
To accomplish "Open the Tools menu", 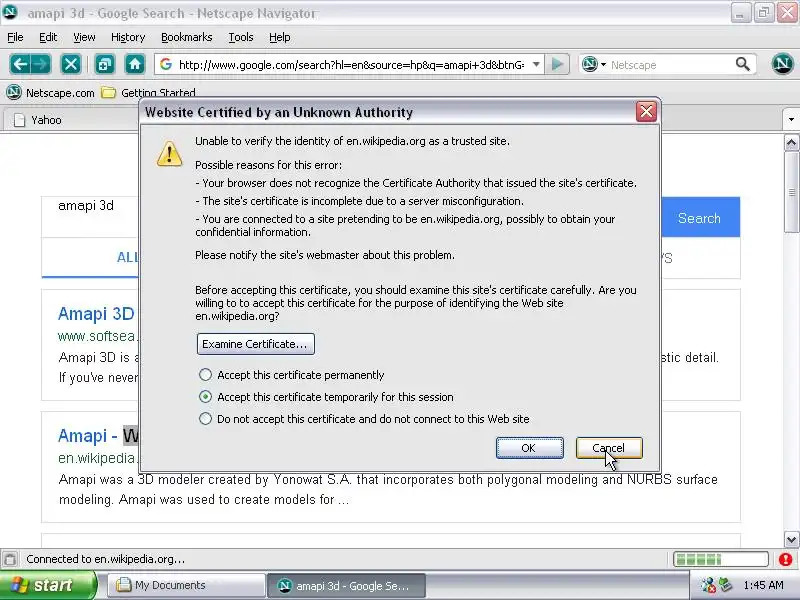I will point(241,37).
